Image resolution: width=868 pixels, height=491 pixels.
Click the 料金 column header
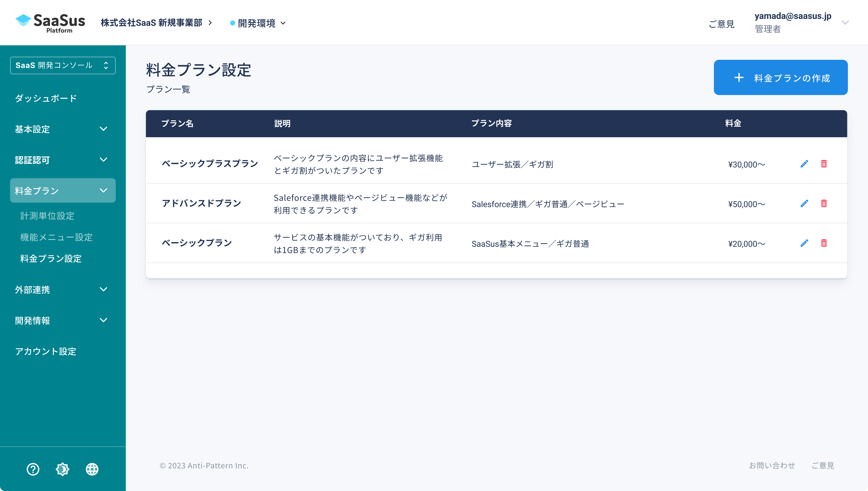[x=733, y=123]
